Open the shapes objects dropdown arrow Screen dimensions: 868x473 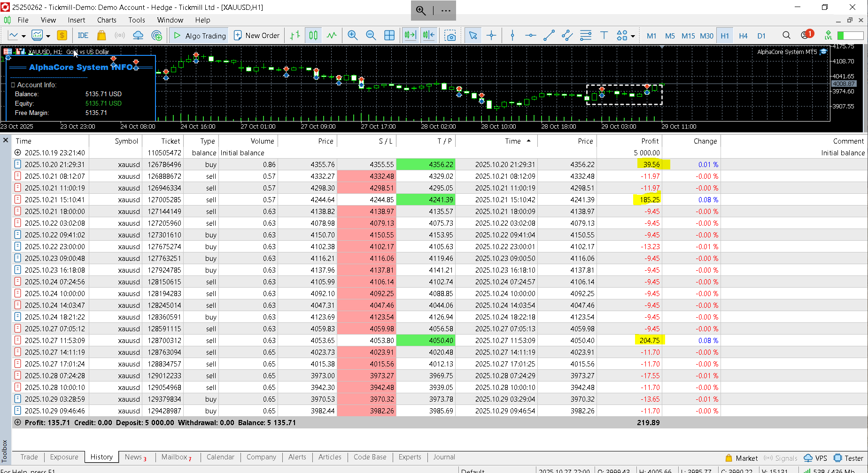633,36
